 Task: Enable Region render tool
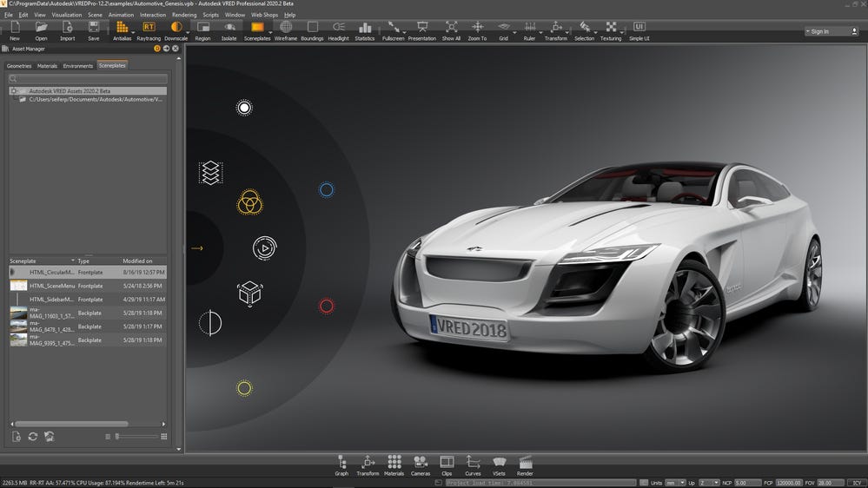pos(202,30)
